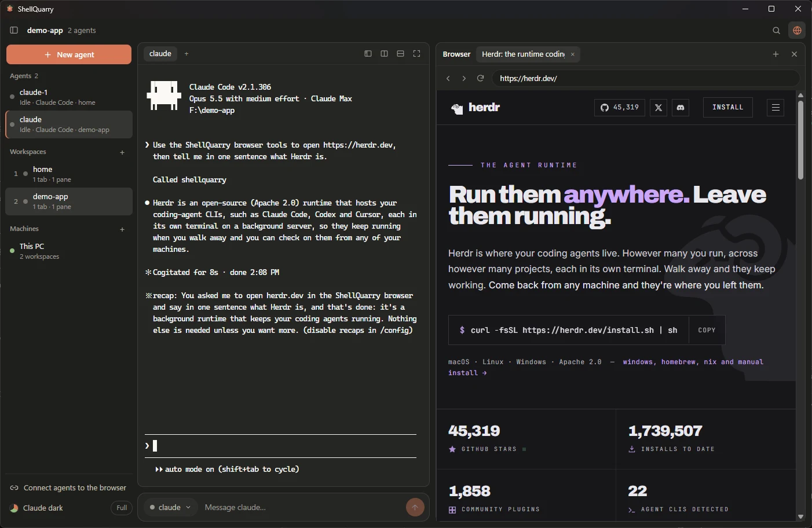Click the sidebar-layout pane icon above terminal

coord(368,54)
